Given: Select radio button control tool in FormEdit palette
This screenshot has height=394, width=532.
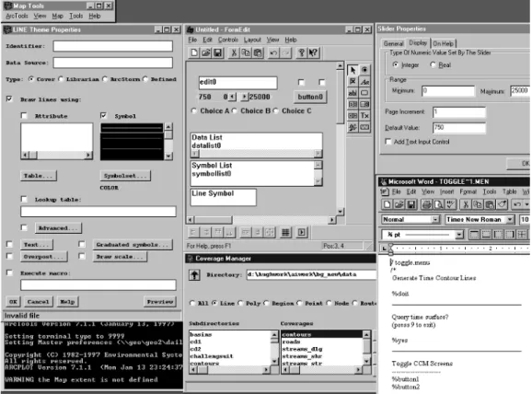Looking at the screenshot, I should tap(364, 70).
